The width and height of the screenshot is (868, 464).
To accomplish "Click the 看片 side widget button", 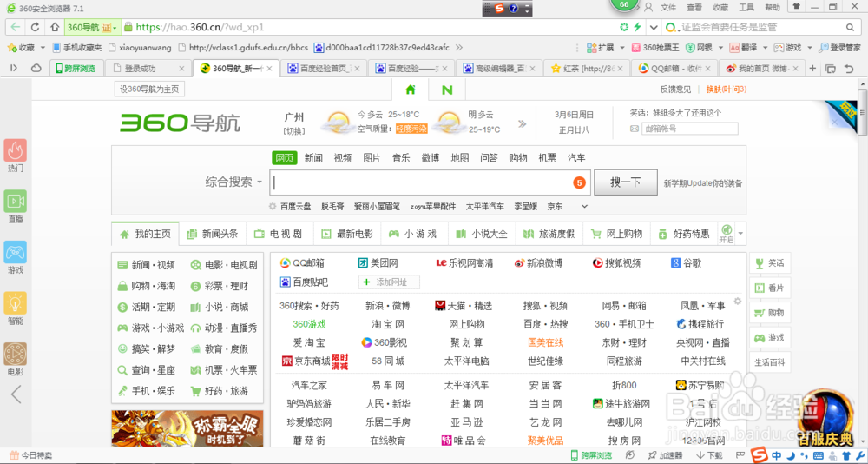I will point(770,288).
